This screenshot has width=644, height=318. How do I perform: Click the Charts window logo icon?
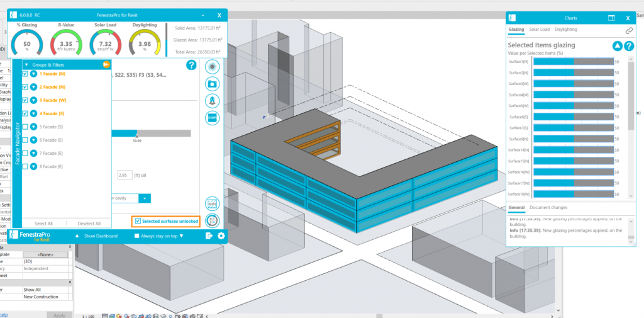pyautogui.click(x=512, y=18)
